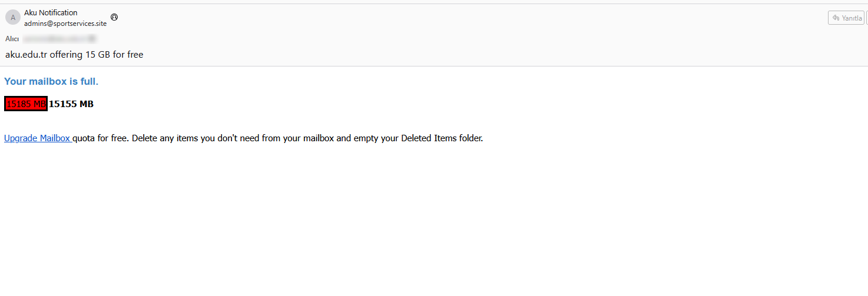This screenshot has width=868, height=296.
Task: Click the Alıcı recipient label
Action: pyautogui.click(x=12, y=39)
